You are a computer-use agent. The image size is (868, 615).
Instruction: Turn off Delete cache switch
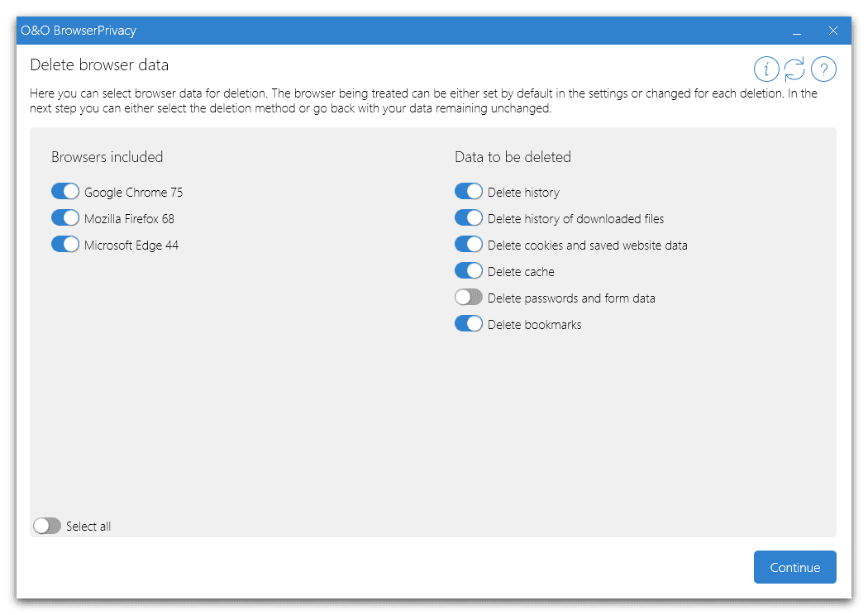point(469,271)
